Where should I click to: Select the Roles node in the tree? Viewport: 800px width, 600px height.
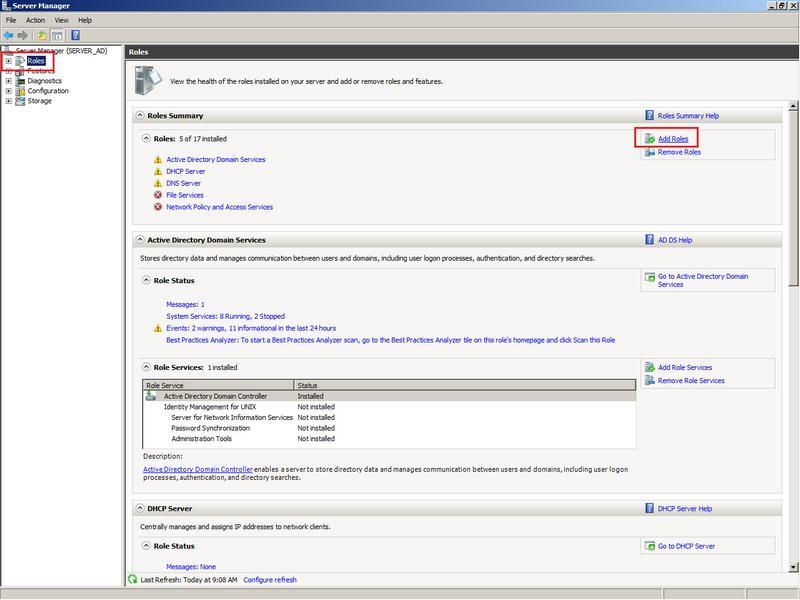coord(36,61)
